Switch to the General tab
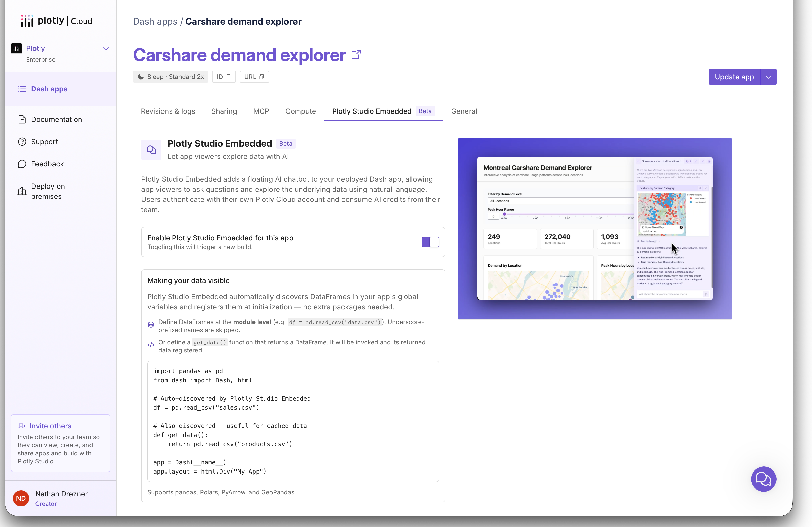 coord(464,111)
